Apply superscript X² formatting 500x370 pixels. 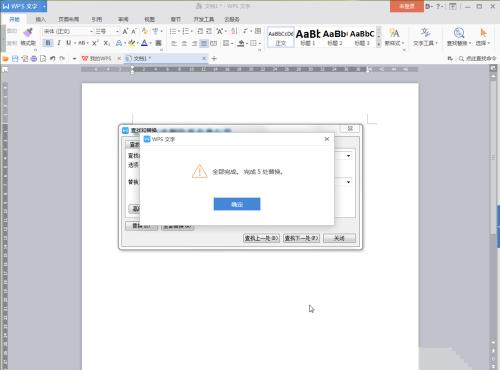click(x=95, y=43)
